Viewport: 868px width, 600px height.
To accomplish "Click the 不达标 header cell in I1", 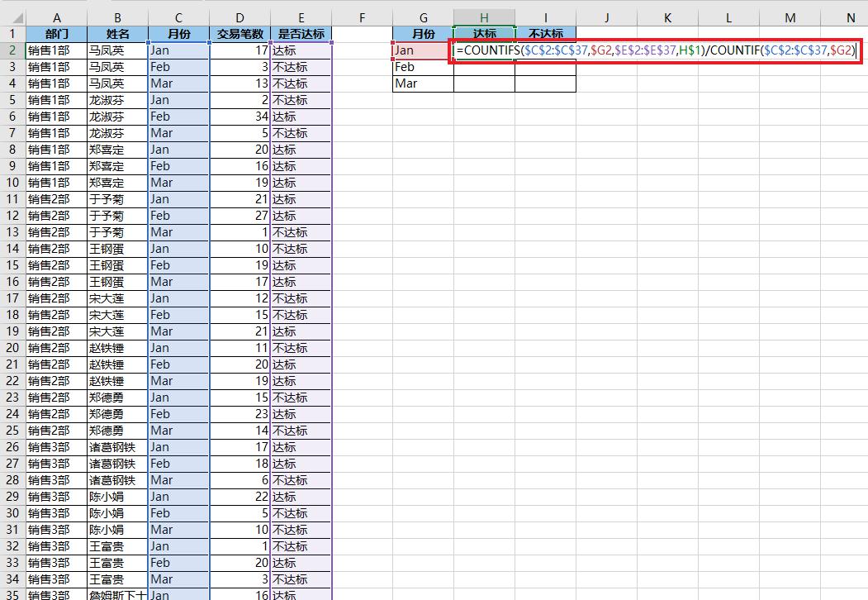I will (545, 34).
